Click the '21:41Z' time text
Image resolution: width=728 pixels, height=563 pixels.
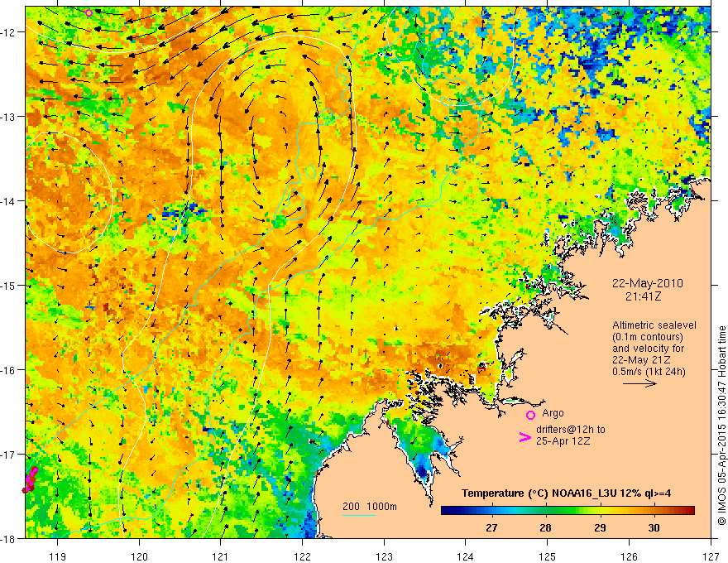pyautogui.click(x=643, y=296)
